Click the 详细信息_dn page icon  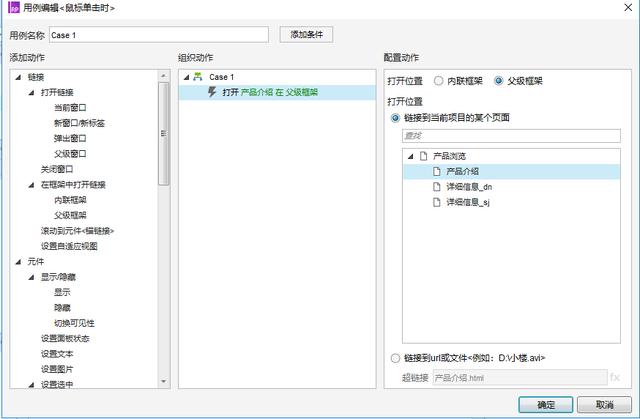tap(437, 187)
